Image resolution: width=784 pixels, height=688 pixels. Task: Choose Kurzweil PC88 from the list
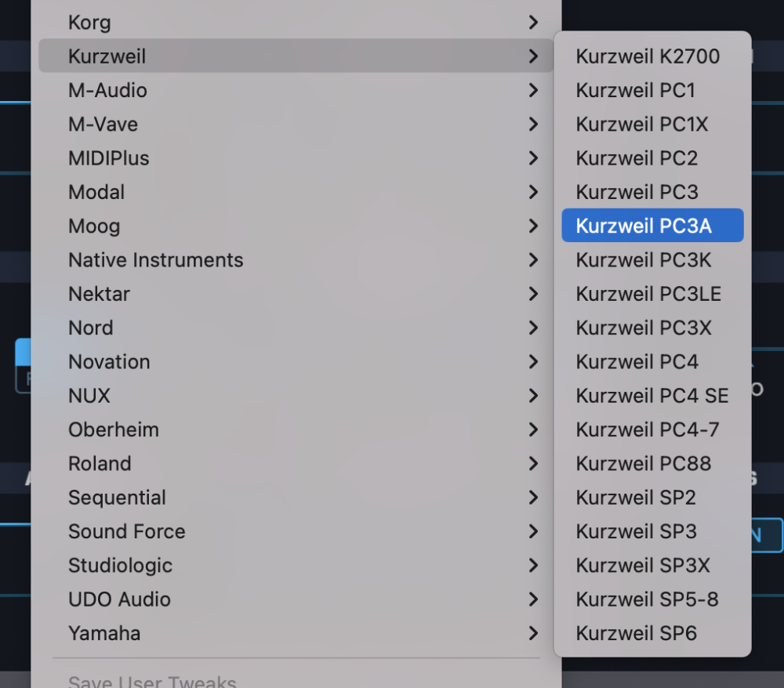643,464
